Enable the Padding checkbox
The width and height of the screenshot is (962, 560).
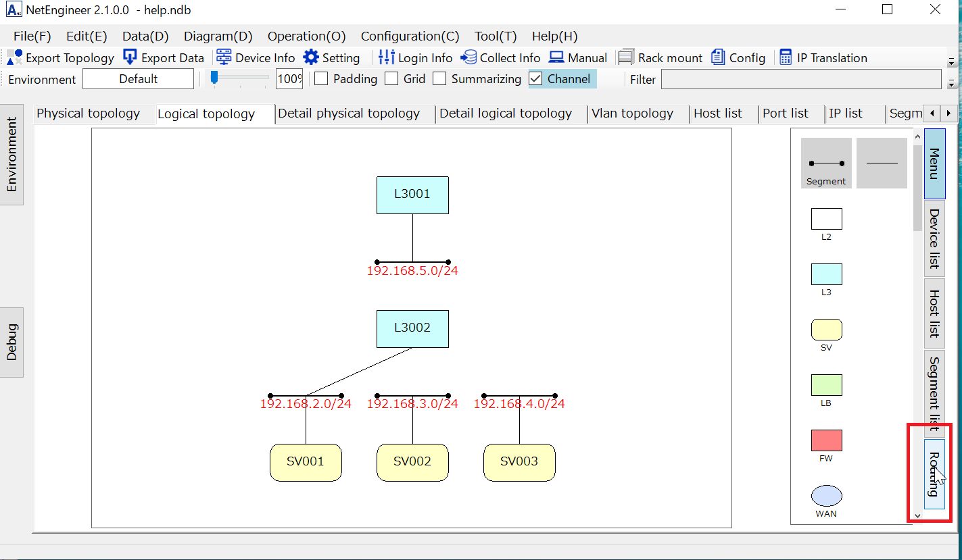(322, 79)
